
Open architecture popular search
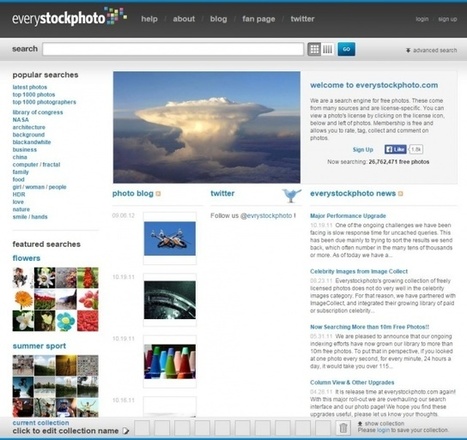[29, 127]
